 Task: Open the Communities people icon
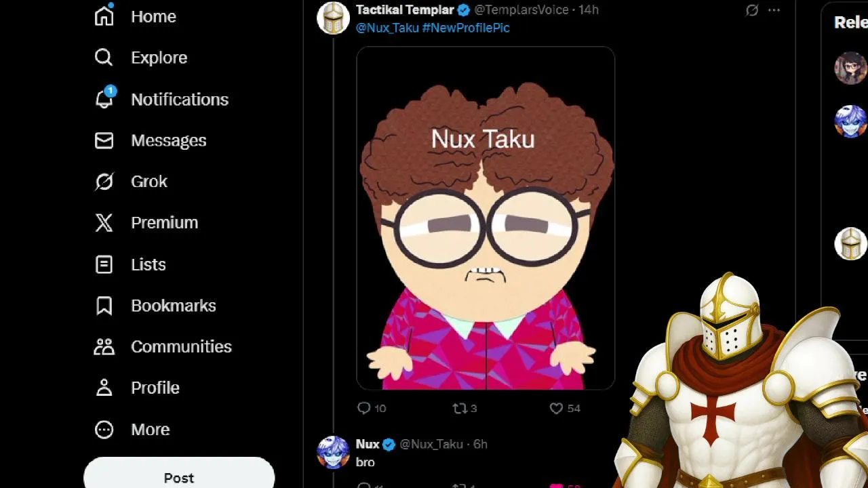(104, 346)
